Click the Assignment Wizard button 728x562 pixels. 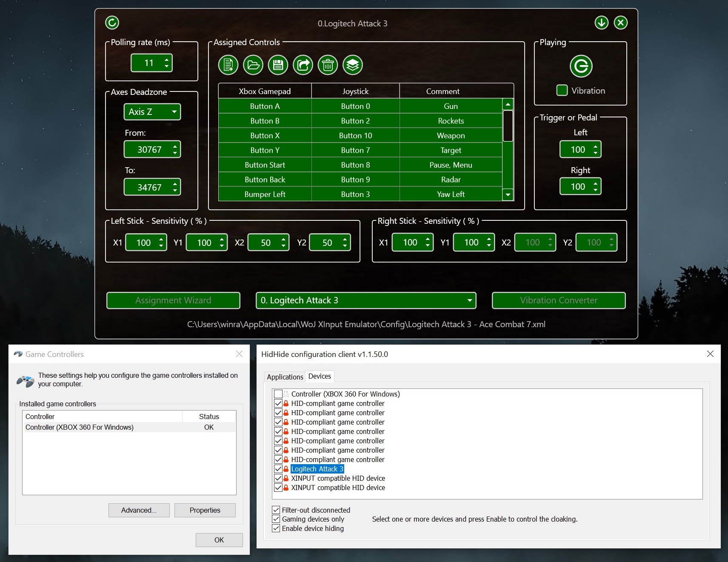click(x=173, y=300)
